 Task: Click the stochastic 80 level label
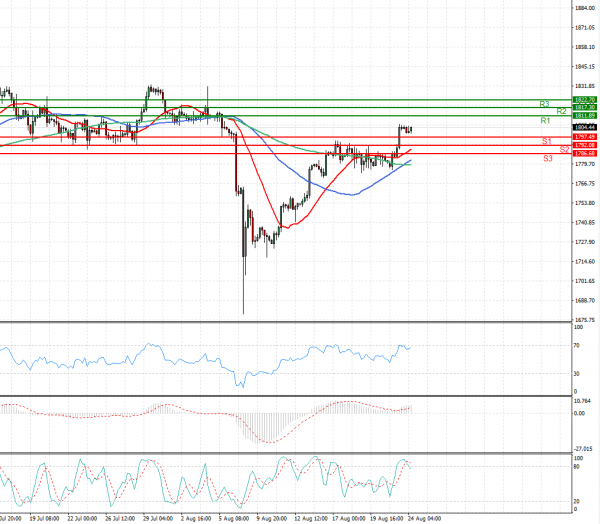coord(577,467)
